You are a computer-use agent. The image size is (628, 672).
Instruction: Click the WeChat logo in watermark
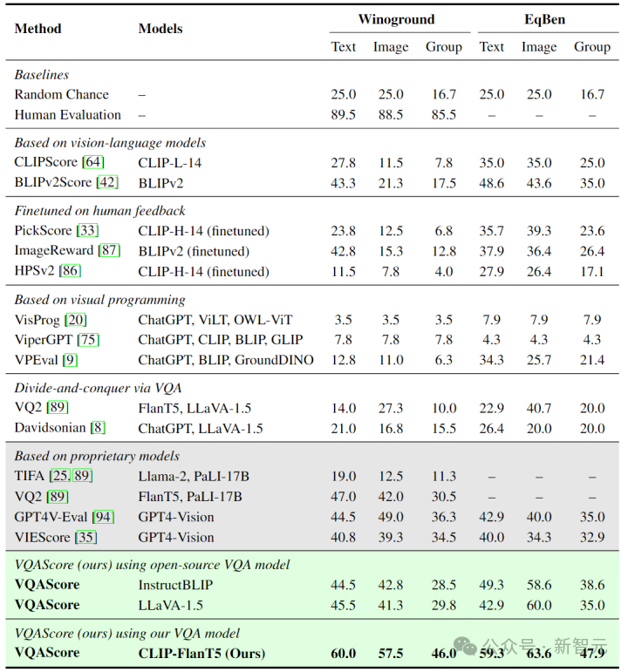(466, 646)
